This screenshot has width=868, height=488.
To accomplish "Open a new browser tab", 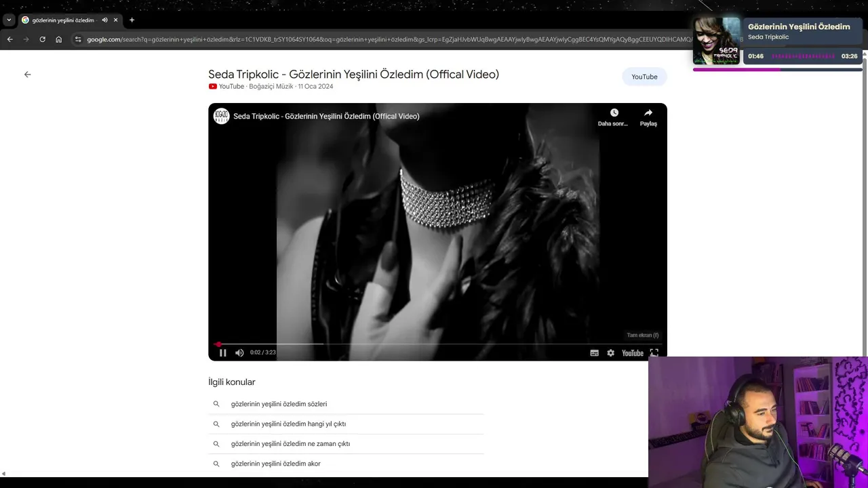I will point(132,20).
